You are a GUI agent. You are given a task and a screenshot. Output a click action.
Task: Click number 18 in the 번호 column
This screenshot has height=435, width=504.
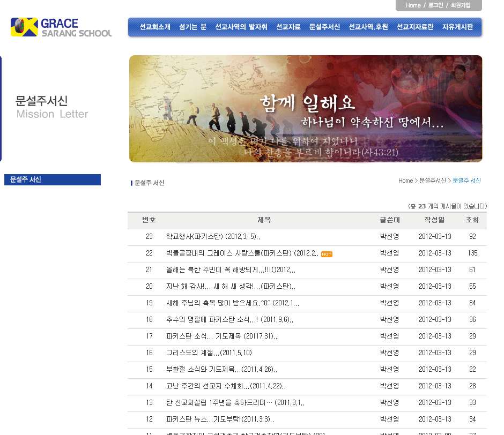point(149,320)
